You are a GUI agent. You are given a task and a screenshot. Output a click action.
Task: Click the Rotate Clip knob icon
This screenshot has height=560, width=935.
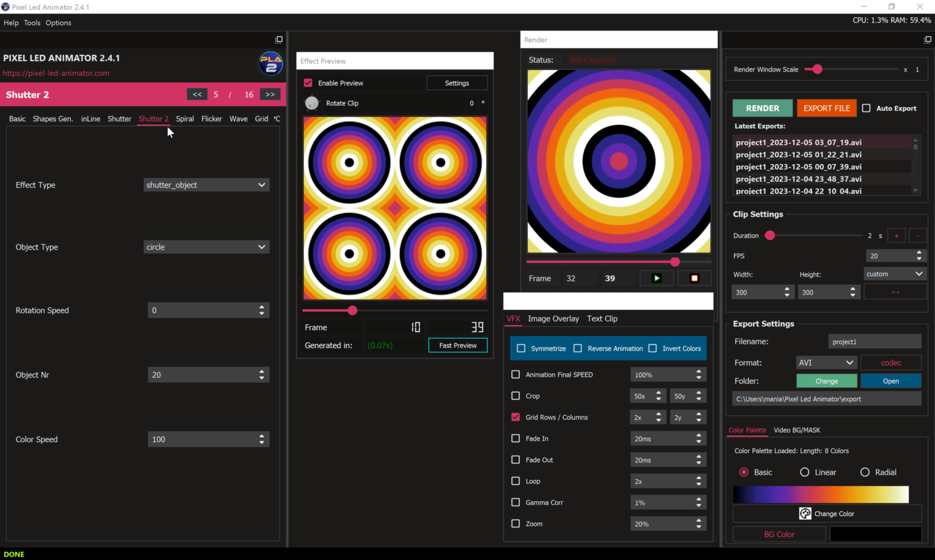click(x=312, y=103)
